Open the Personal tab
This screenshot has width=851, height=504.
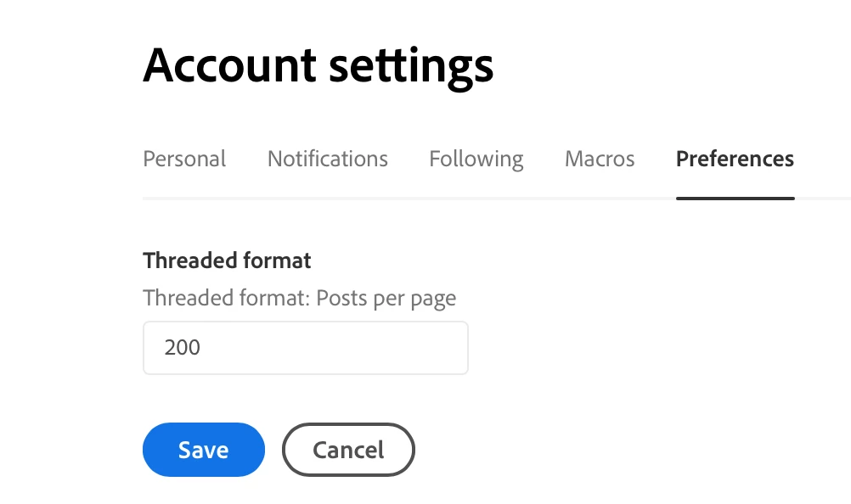[x=184, y=159]
